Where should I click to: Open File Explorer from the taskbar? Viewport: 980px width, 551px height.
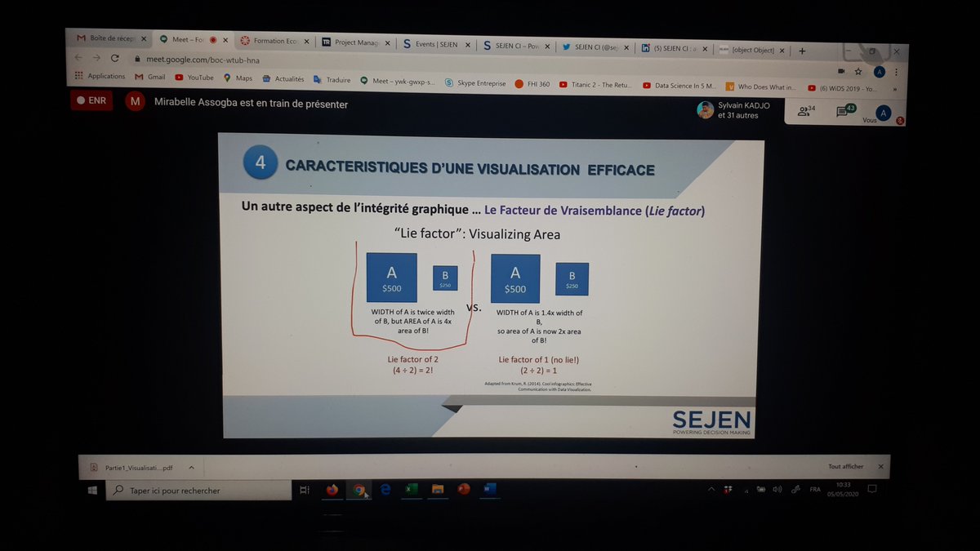438,489
